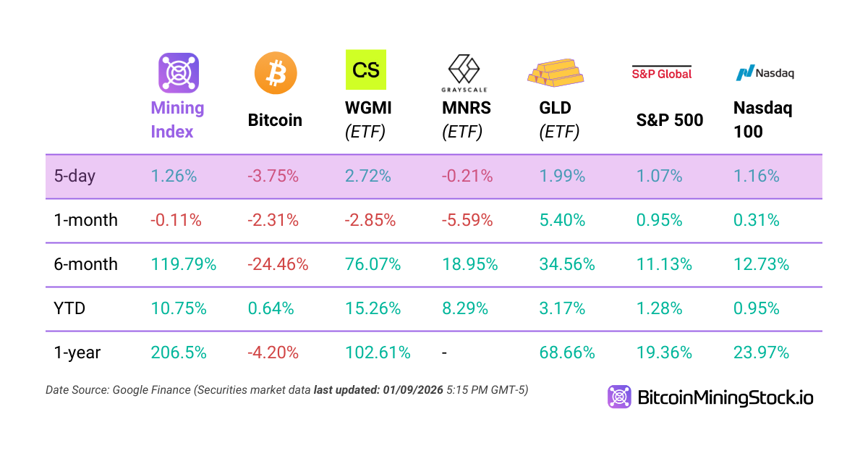The image size is (868, 456).
Task: Click the S&P Global logo
Action: [x=662, y=72]
